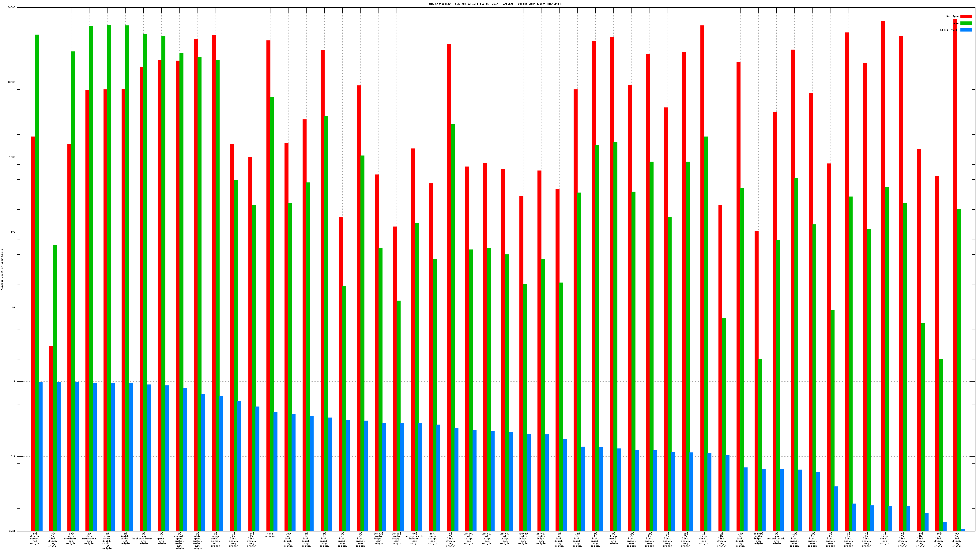Select the recent.spam.dnsbl.sorbs.net axis label
Image resolution: width=980 pixels, height=551 pixels.
[x=179, y=541]
